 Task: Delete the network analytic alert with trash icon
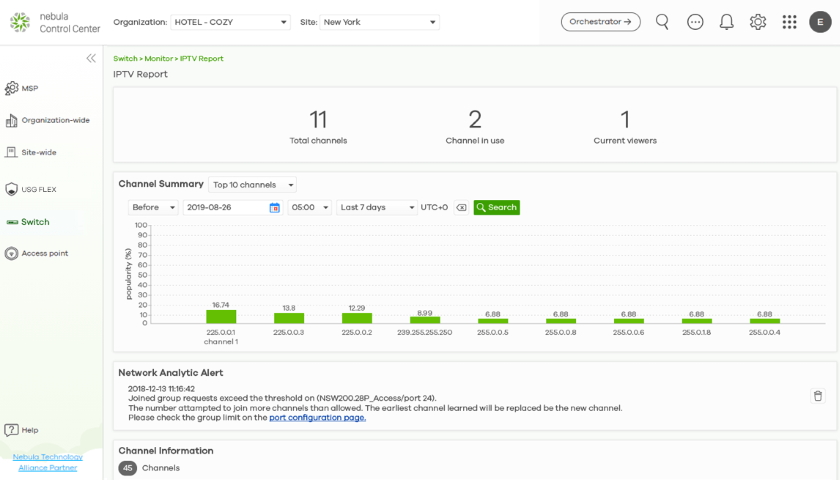click(818, 396)
